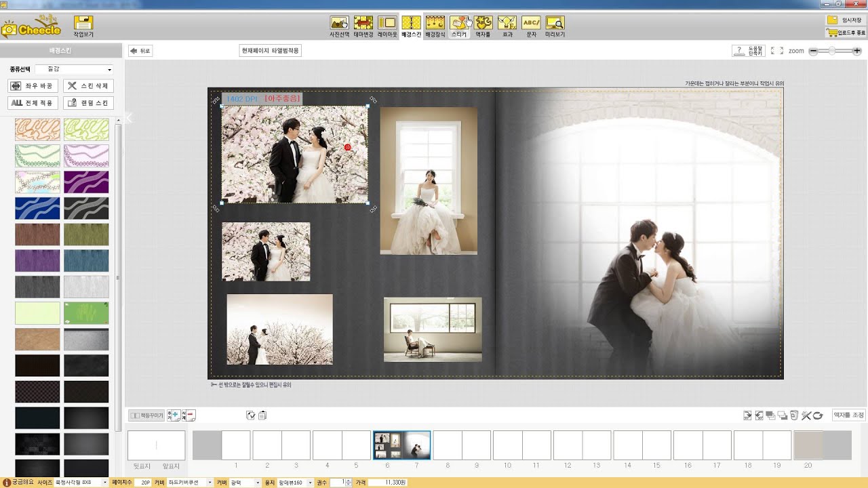
Task: Open the 액자틀 frame tool
Action: point(483,26)
